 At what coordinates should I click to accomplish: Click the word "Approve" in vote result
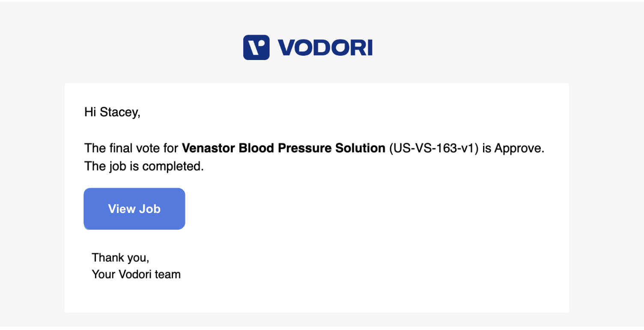click(518, 149)
